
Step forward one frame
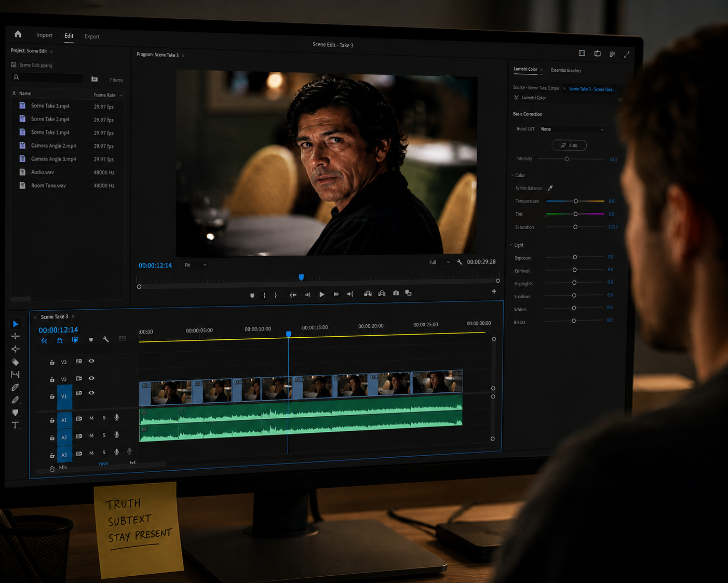336,294
